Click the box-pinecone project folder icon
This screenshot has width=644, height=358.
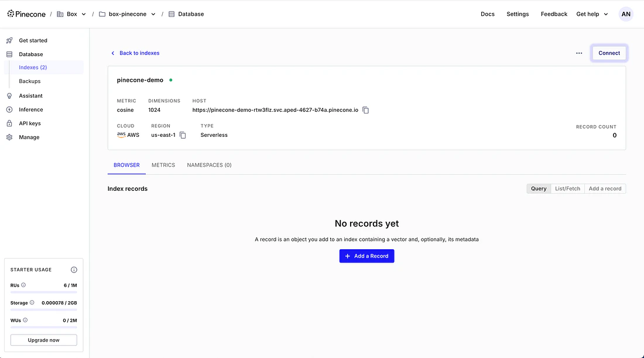pos(102,14)
